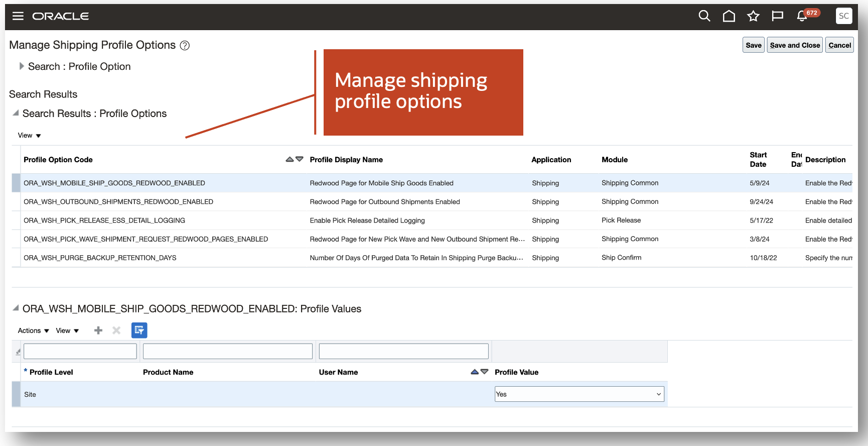Screen dimensions: 868x446
Task: Click the add row plus icon
Action: [98, 330]
